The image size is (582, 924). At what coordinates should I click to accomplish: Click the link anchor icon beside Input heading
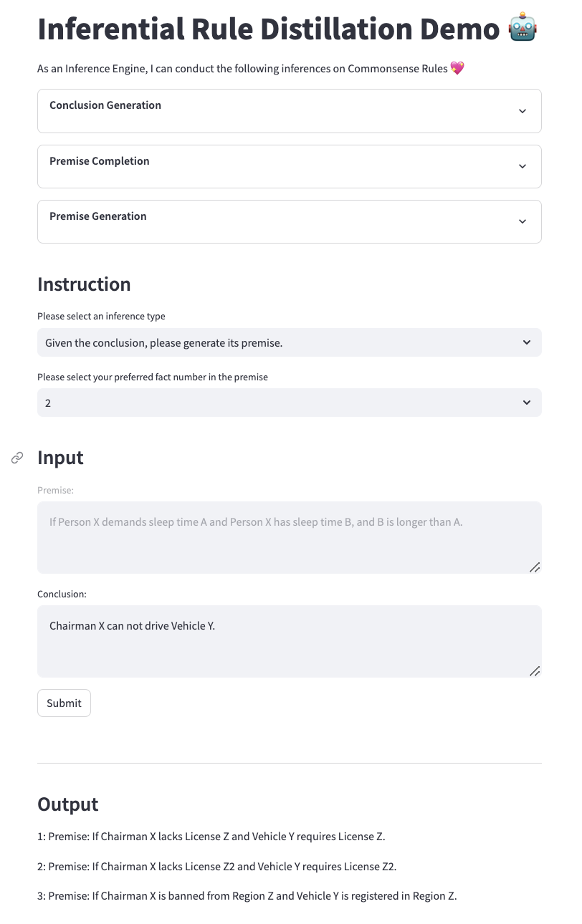[18, 458]
